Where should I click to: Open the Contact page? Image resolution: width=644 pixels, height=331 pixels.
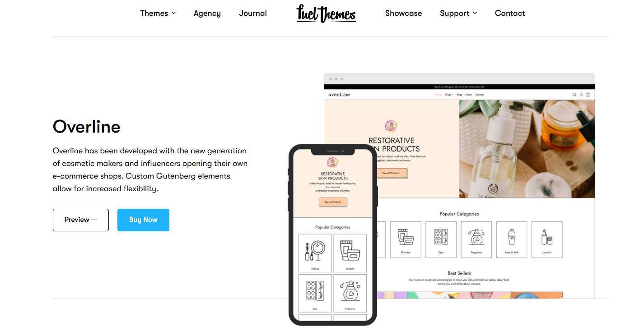[x=510, y=13]
